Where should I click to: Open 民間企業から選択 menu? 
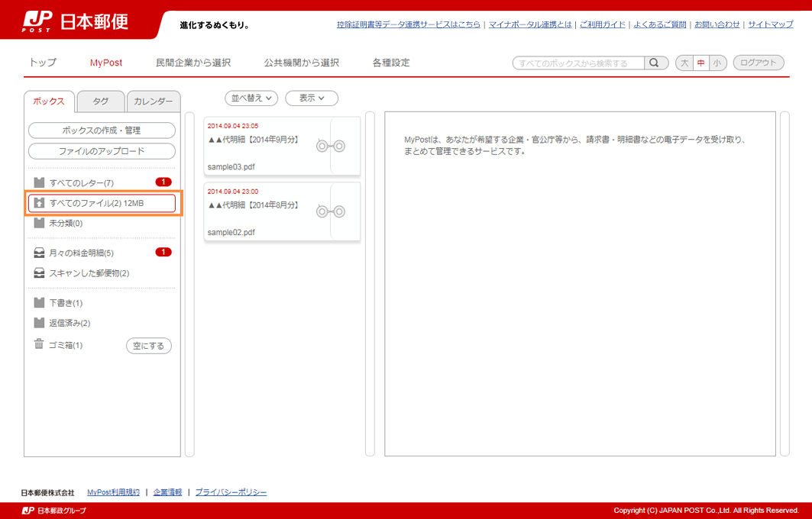click(193, 63)
